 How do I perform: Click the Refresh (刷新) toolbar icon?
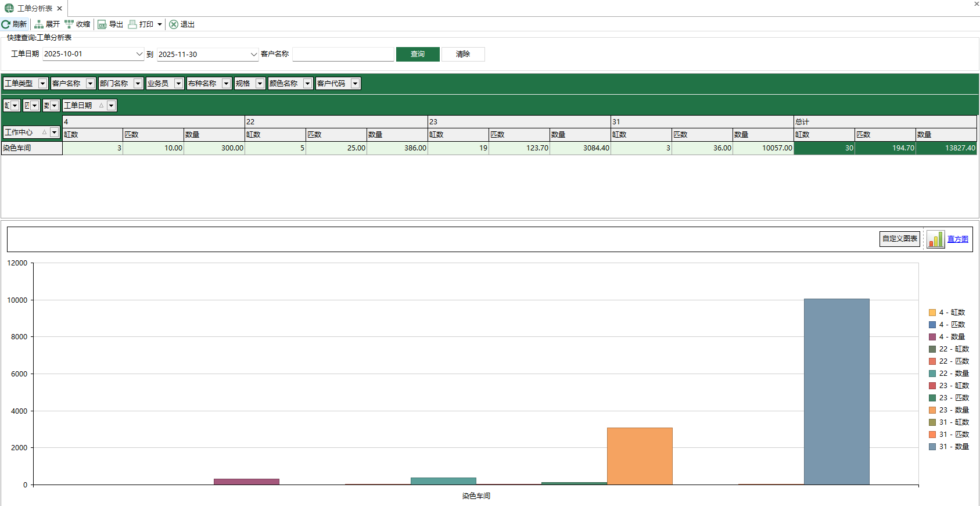[x=6, y=24]
